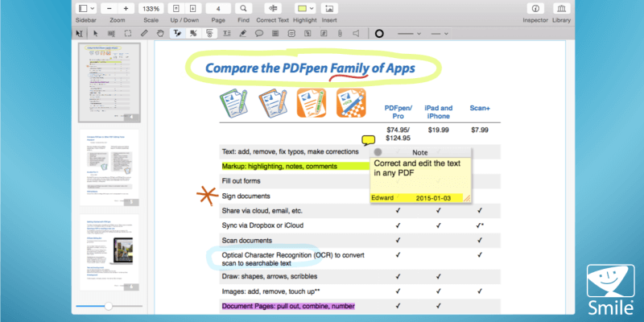Click the 'Compare the PDFpen Family of Apps' heading
This screenshot has width=644, height=322.
pyautogui.click(x=310, y=68)
